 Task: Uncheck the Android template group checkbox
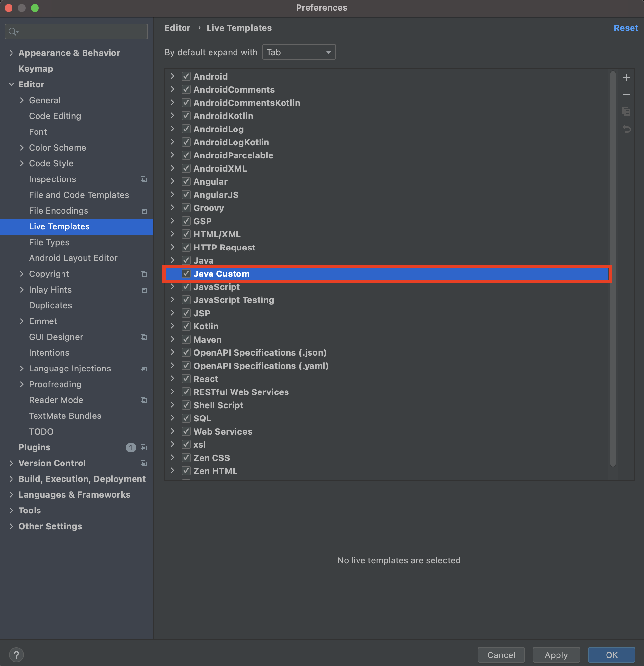pyautogui.click(x=186, y=76)
